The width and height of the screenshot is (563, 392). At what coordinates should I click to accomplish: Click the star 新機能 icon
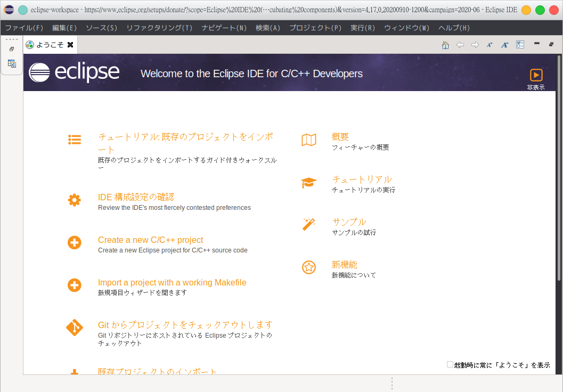click(x=309, y=267)
